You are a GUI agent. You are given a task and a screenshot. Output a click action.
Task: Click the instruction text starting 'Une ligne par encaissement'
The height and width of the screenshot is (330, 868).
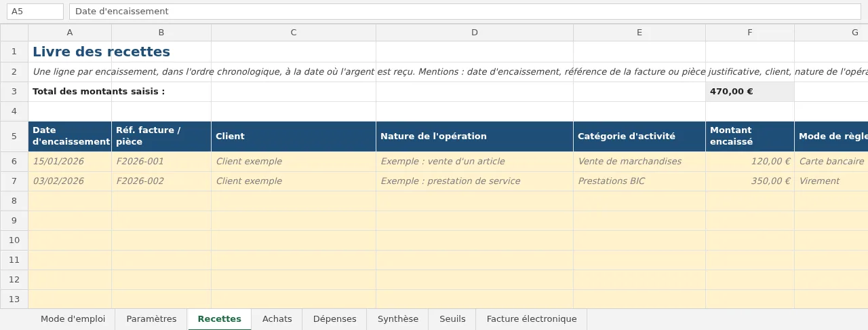click(x=450, y=72)
